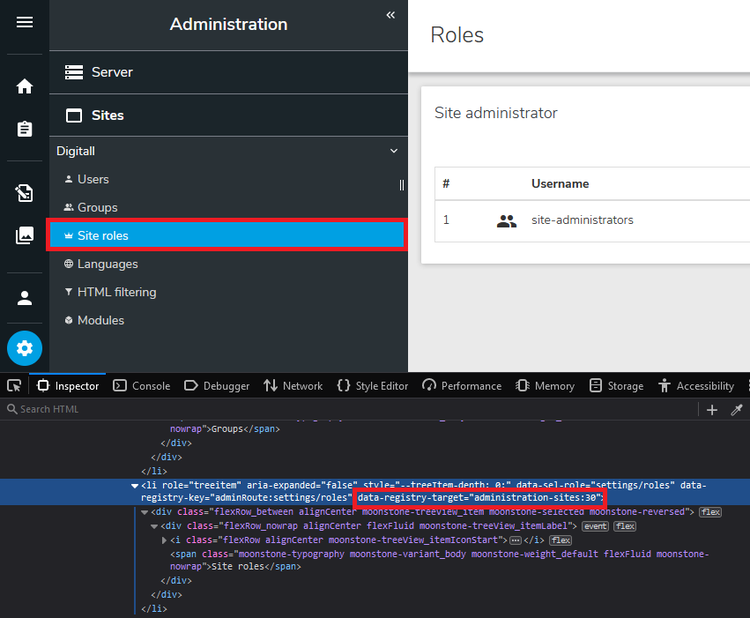Click the site-administrators group icon
Image resolution: width=750 pixels, height=618 pixels.
point(507,221)
